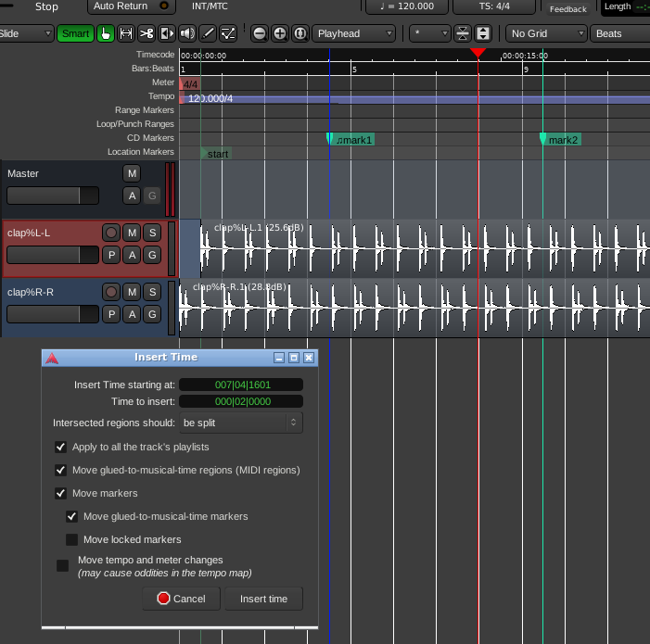650x644 pixels.
Task: Open the Playhead zoom focus dropdown
Action: [353, 33]
